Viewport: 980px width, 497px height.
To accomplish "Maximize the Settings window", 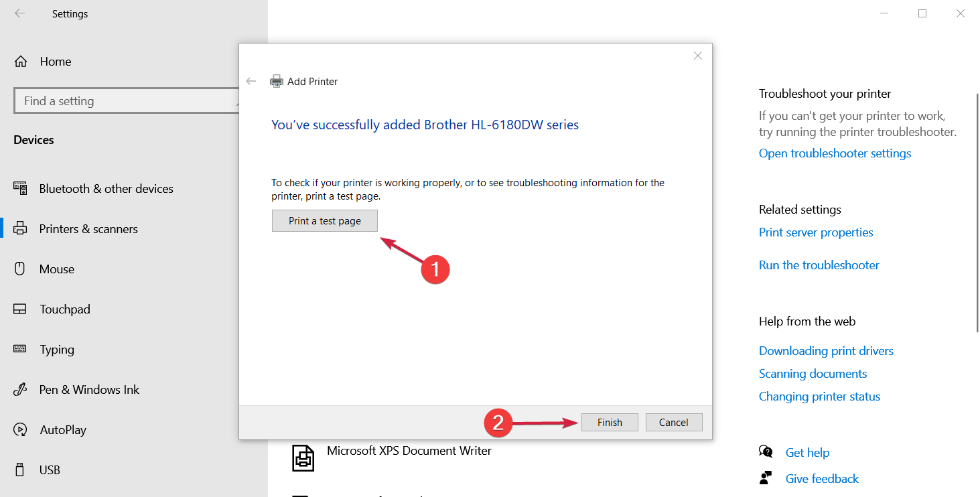I will point(922,13).
